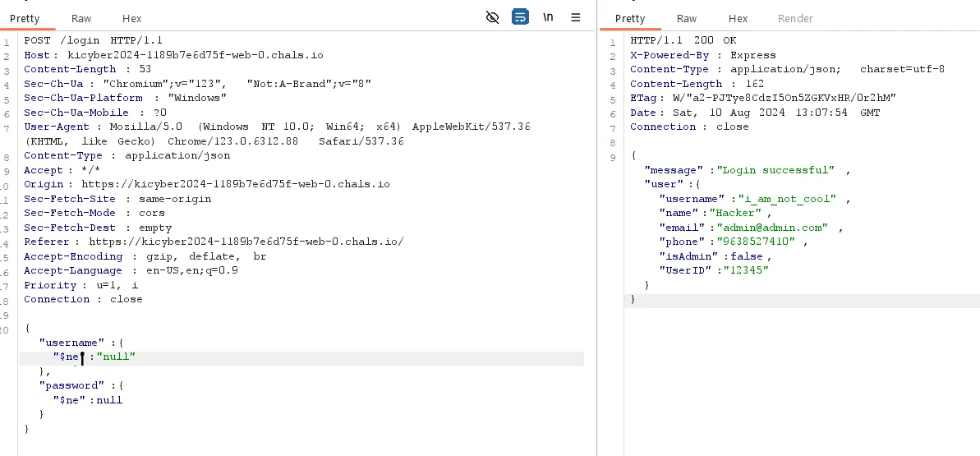Click the Host header line
The image size is (980, 456).
[x=174, y=55]
